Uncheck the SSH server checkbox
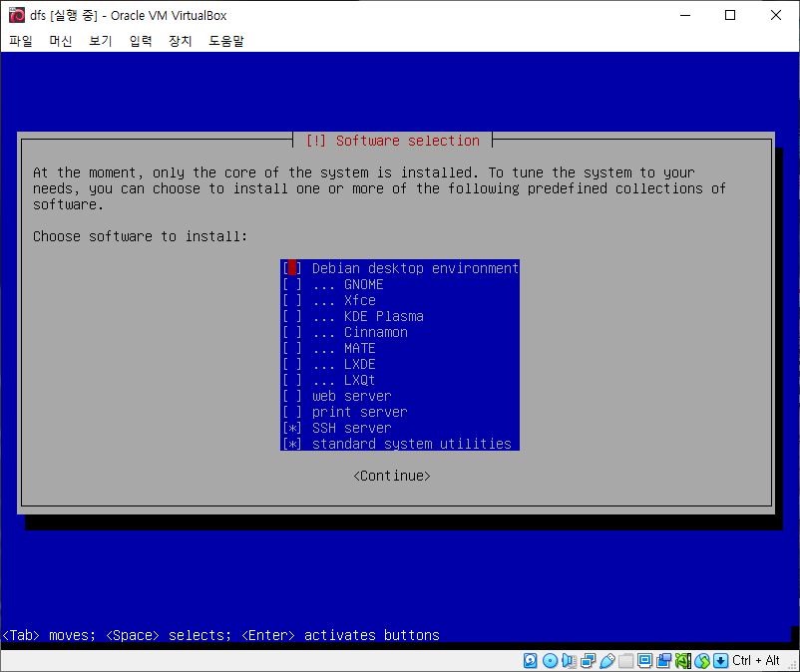This screenshot has width=800, height=672. coord(292,428)
